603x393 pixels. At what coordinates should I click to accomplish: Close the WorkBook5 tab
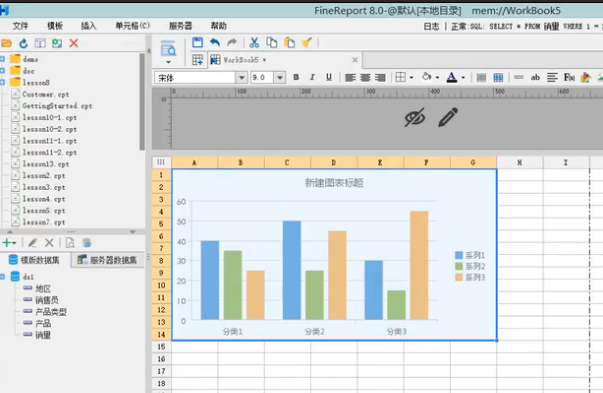point(355,60)
